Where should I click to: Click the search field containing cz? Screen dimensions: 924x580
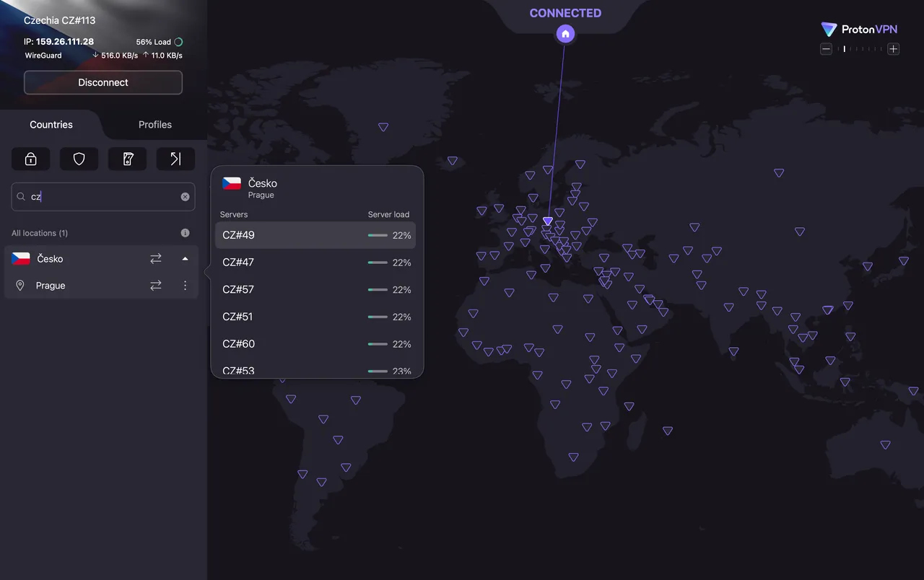(103, 196)
